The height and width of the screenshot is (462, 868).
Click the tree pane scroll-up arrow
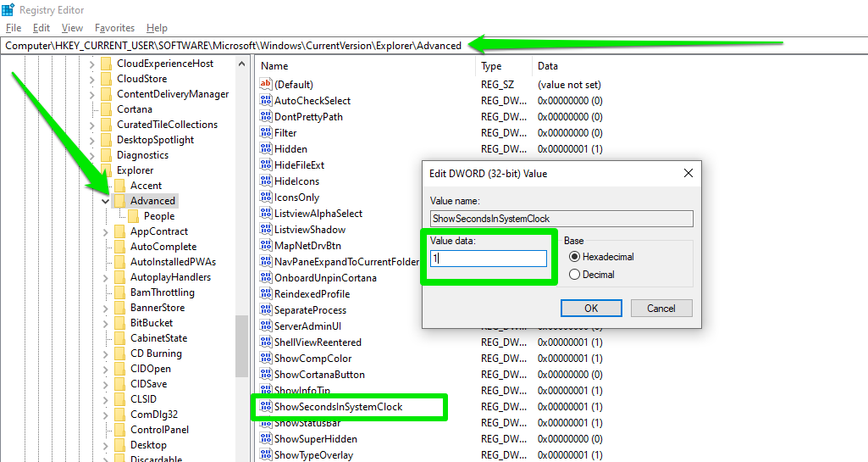coord(241,64)
